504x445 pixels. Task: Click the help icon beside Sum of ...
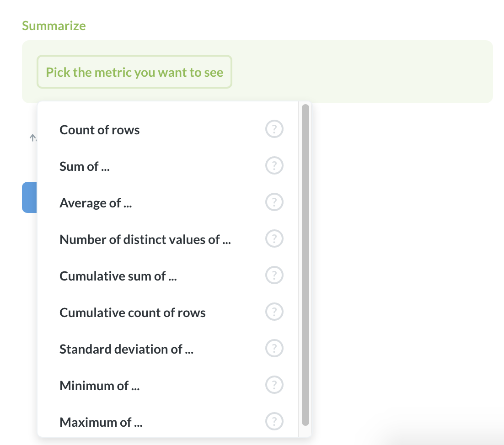tap(273, 166)
